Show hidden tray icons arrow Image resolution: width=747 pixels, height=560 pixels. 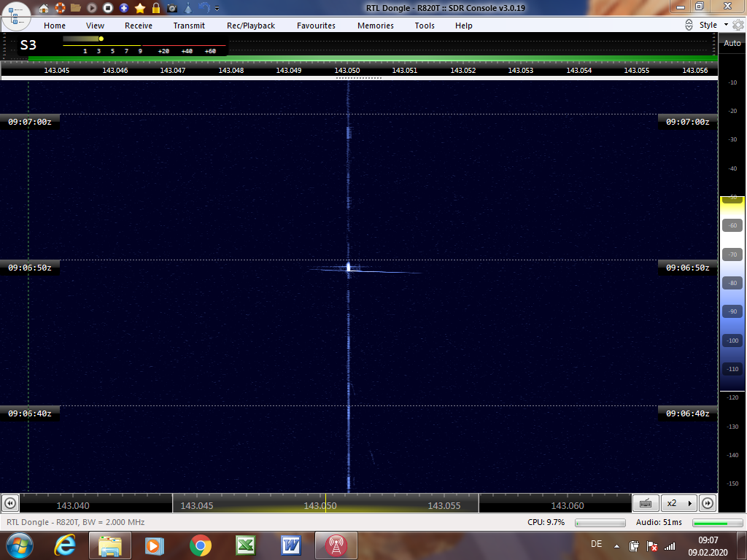[616, 546]
